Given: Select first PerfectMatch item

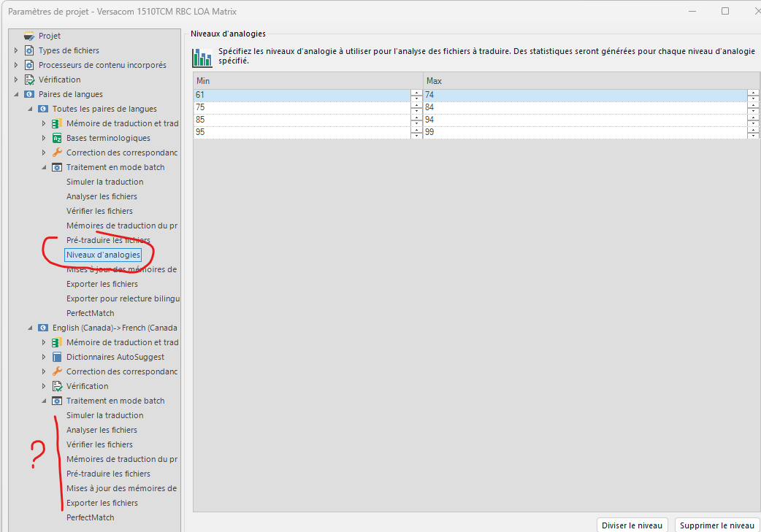Looking at the screenshot, I should tap(91, 313).
